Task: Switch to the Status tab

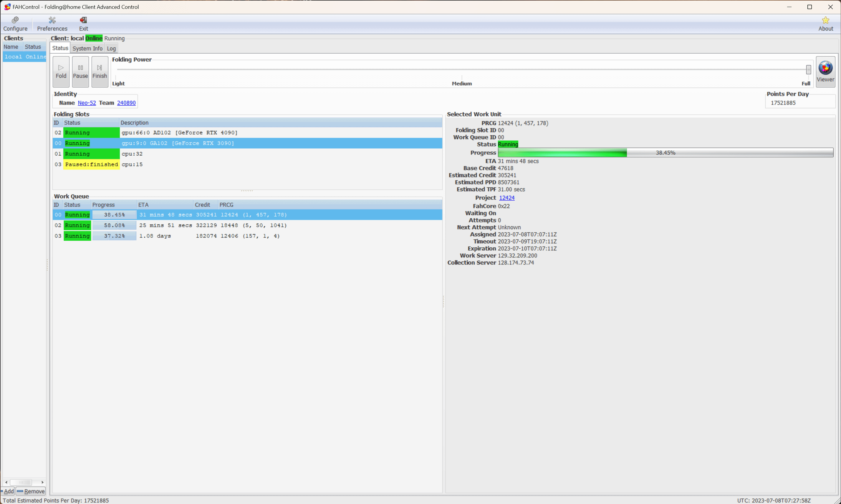Action: click(60, 48)
